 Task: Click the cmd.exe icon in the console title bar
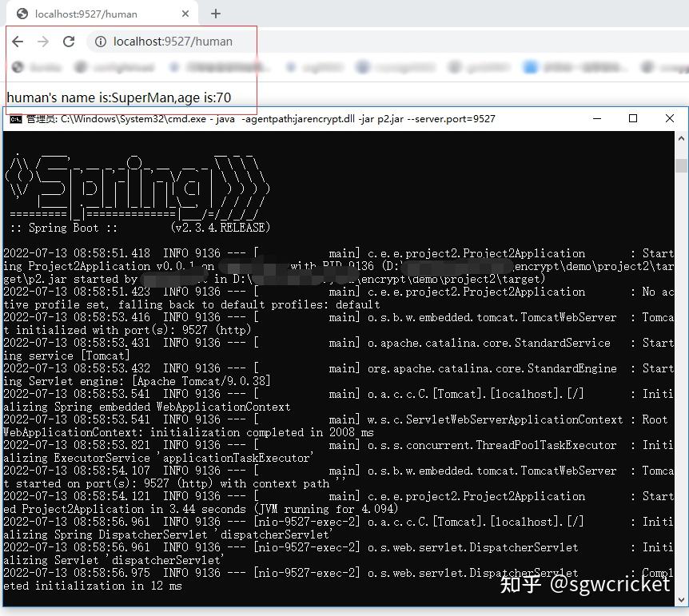[x=17, y=118]
